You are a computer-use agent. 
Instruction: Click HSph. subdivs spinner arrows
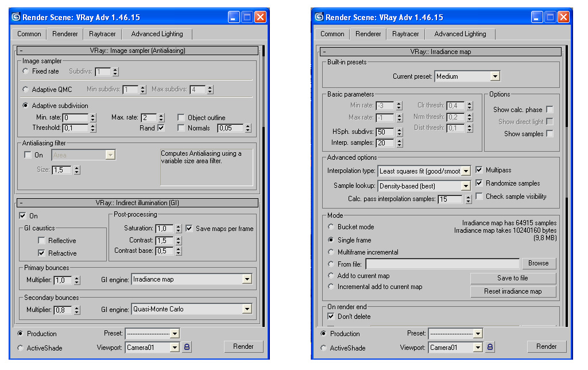(x=400, y=132)
